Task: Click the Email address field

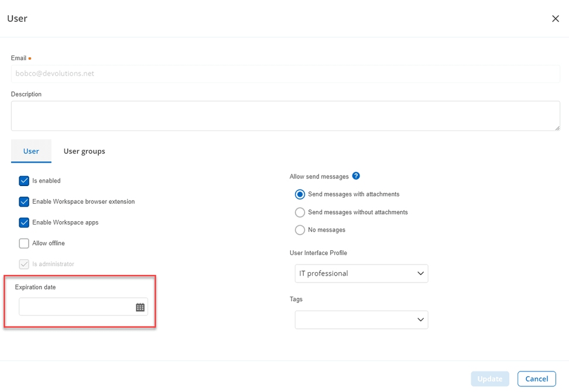Action: coord(285,74)
